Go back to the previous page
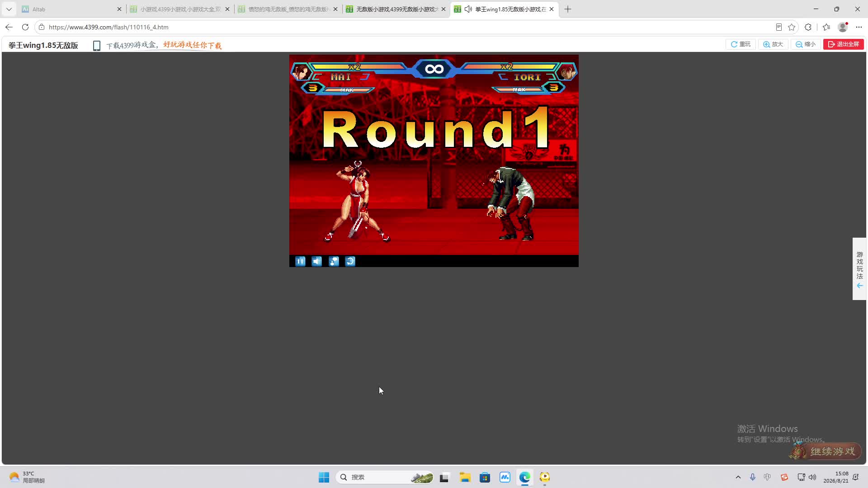Image resolution: width=868 pixels, height=488 pixels. coord(9,27)
